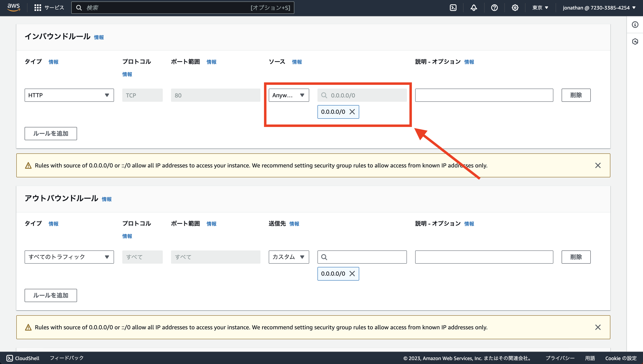Open account settings gear icon
This screenshot has height=364, width=643.
point(515,7)
